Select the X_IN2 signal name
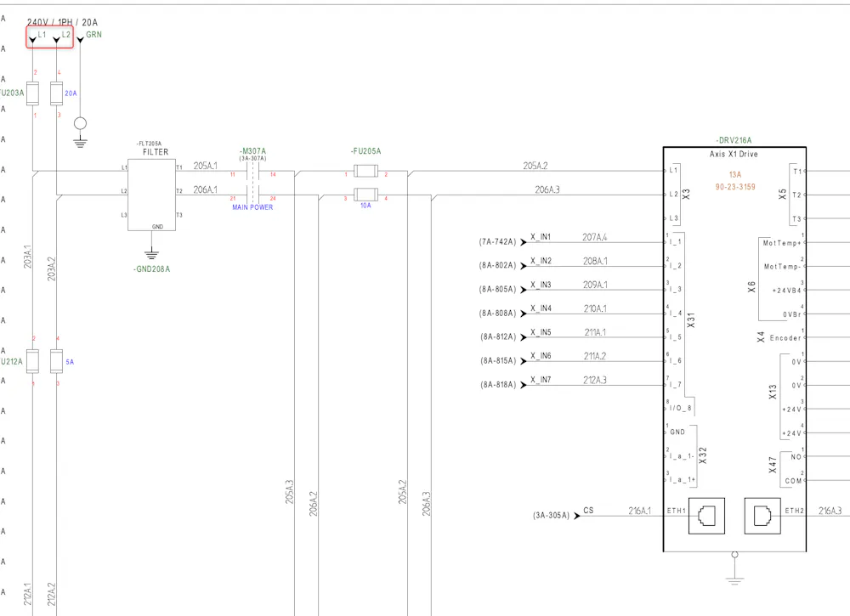The height and width of the screenshot is (616, 850). (541, 261)
